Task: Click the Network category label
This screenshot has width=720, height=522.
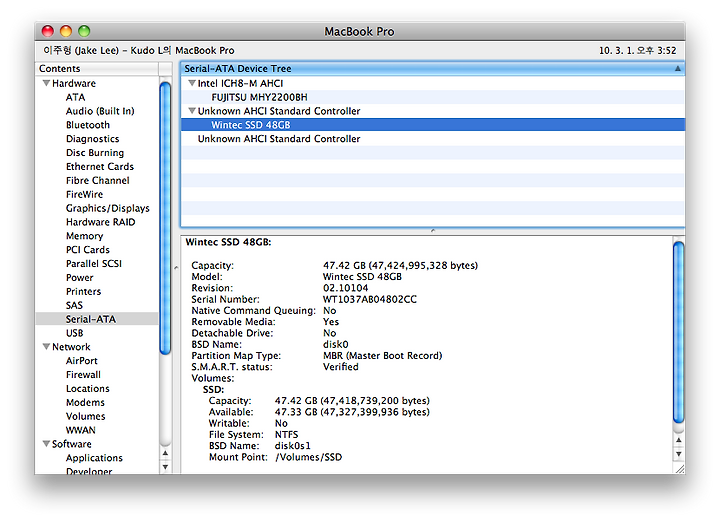Action: point(71,347)
